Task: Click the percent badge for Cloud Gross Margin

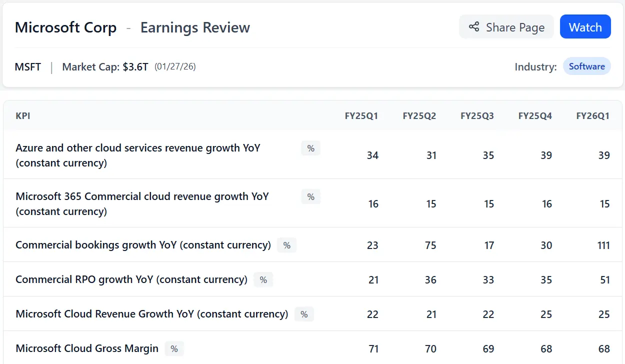Action: click(174, 348)
